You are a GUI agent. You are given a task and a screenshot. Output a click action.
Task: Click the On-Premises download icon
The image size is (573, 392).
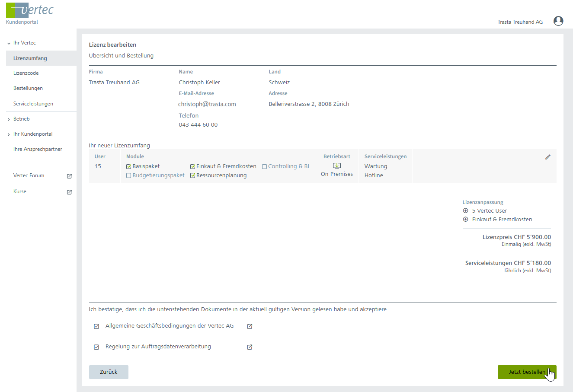point(337,166)
